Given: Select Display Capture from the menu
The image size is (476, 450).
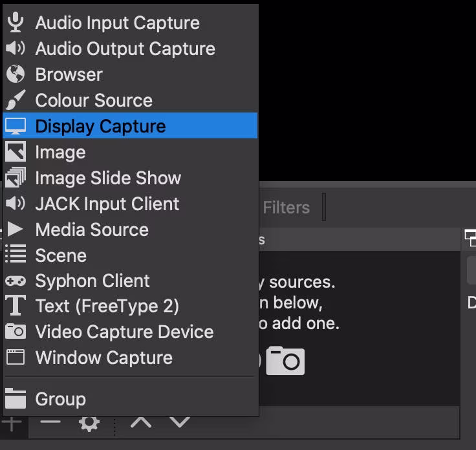Looking at the screenshot, I should tap(100, 126).
